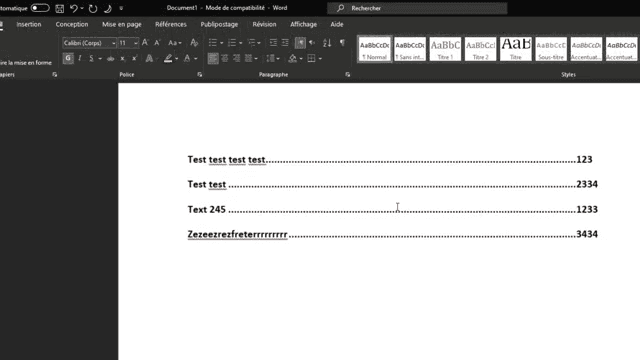Click the word 'Zezeezrezfreterrrrrrrrr'

238,234
